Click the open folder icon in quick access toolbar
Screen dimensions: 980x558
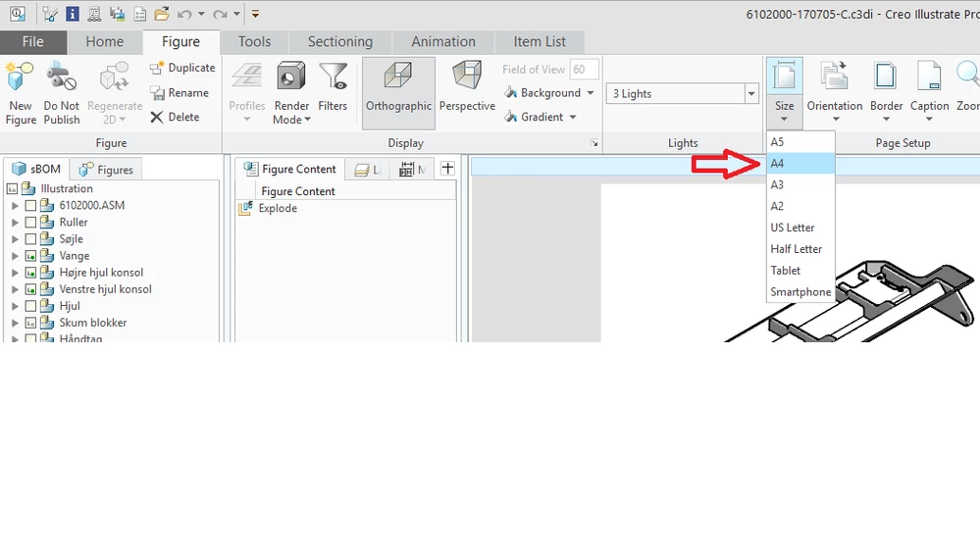[x=162, y=14]
